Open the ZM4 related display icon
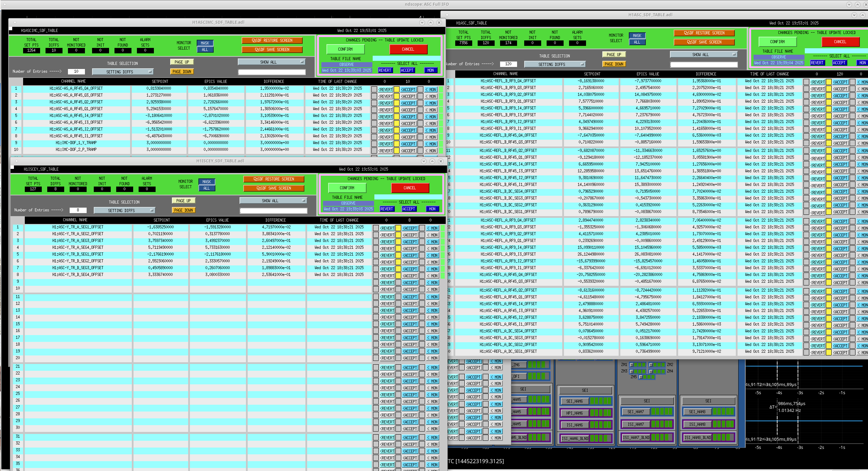Image resolution: width=868 pixels, height=471 pixels. pyautogui.click(x=651, y=371)
